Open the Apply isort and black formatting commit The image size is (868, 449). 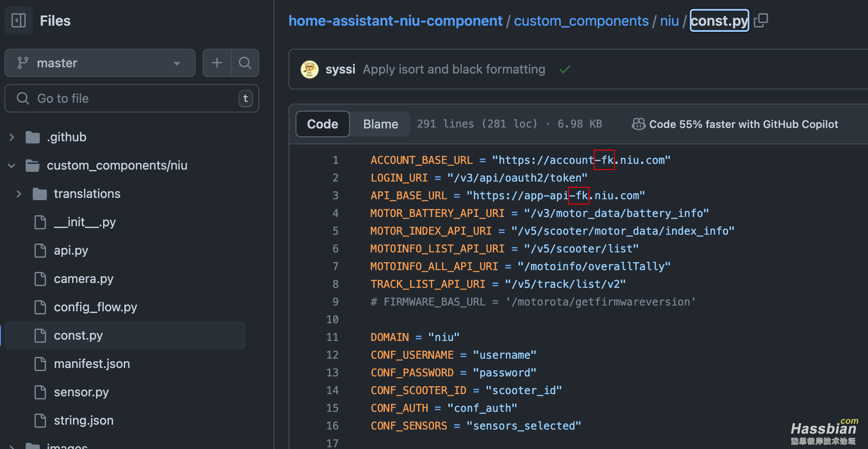click(x=454, y=70)
